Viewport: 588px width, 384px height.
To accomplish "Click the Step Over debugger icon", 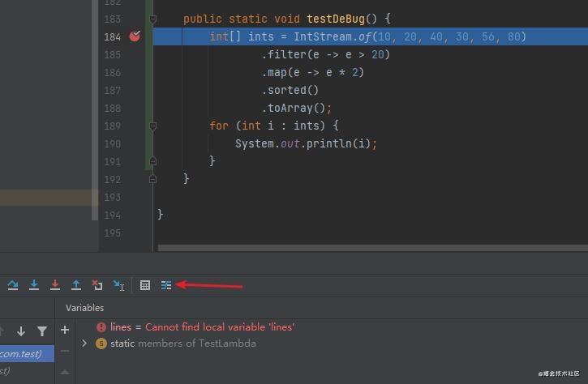I will [13, 285].
